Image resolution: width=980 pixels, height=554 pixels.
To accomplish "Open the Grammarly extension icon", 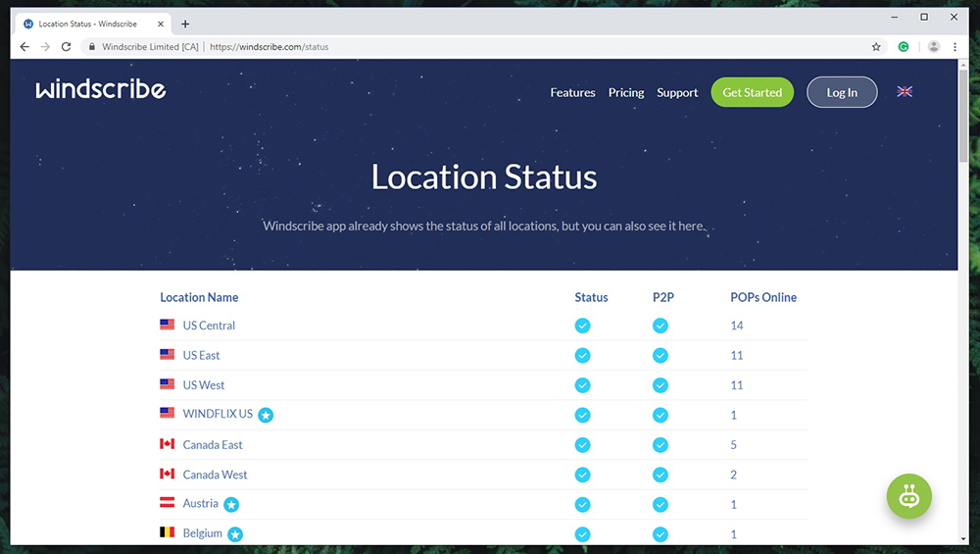I will pyautogui.click(x=904, y=47).
